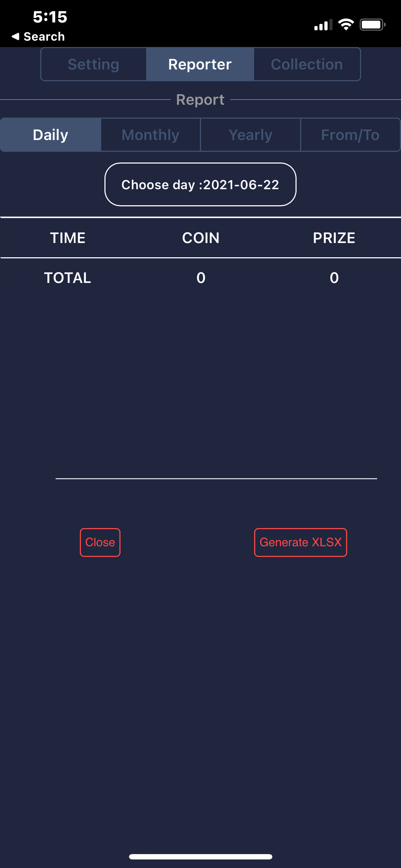Tap the COIN column header
Viewport: 401px width, 868px height.
201,238
